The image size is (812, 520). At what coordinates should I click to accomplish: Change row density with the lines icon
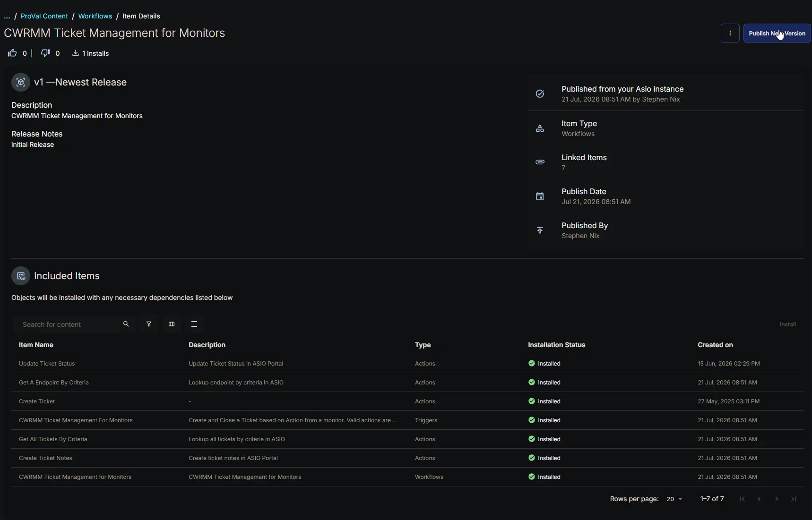pos(194,324)
